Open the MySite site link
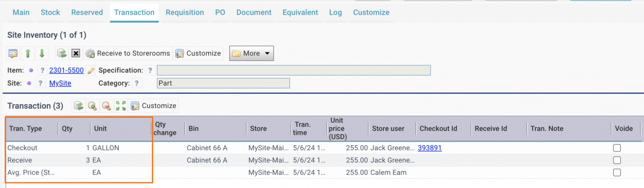Screen dimensions: 644x188 click(60, 83)
